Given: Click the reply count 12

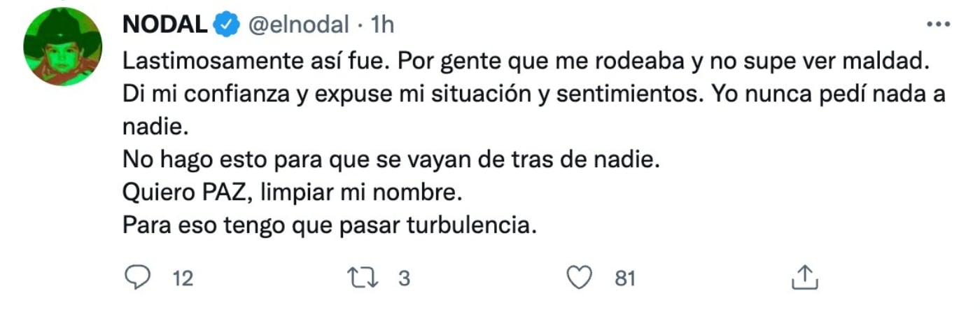Looking at the screenshot, I should tap(182, 278).
